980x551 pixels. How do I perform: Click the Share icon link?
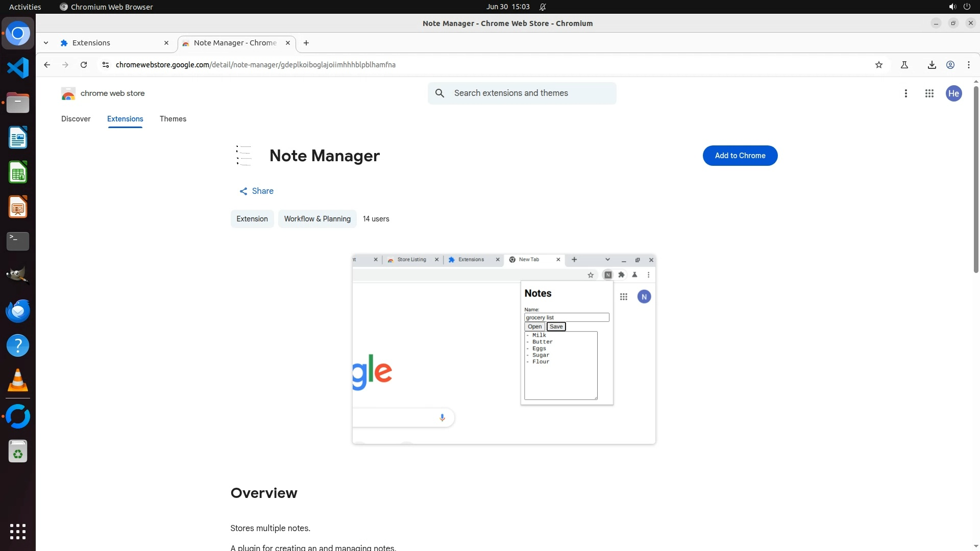pyautogui.click(x=256, y=191)
